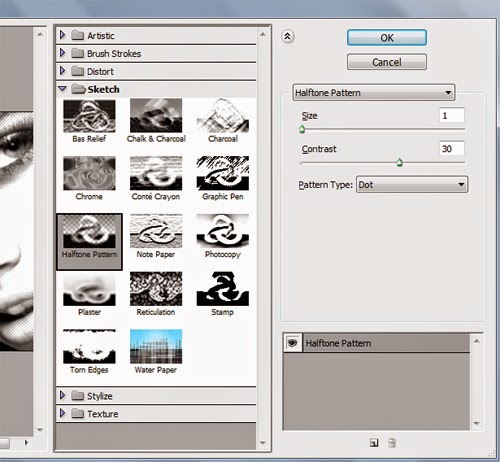Collapse the Sketch filter folder
The image size is (500, 462).
(x=62, y=89)
